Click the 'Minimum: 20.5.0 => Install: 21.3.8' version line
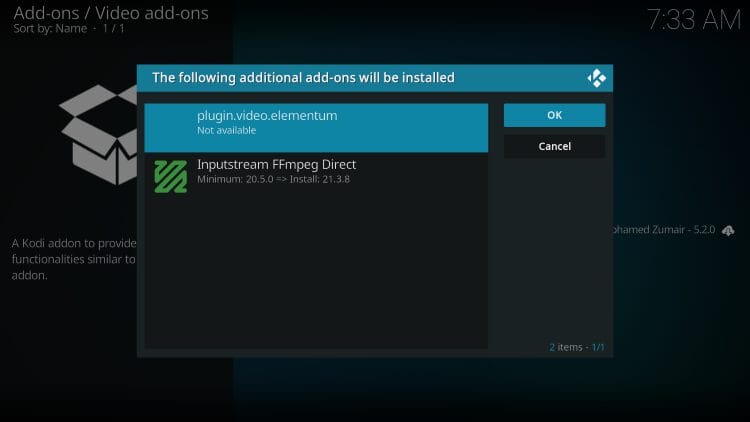 (x=273, y=180)
